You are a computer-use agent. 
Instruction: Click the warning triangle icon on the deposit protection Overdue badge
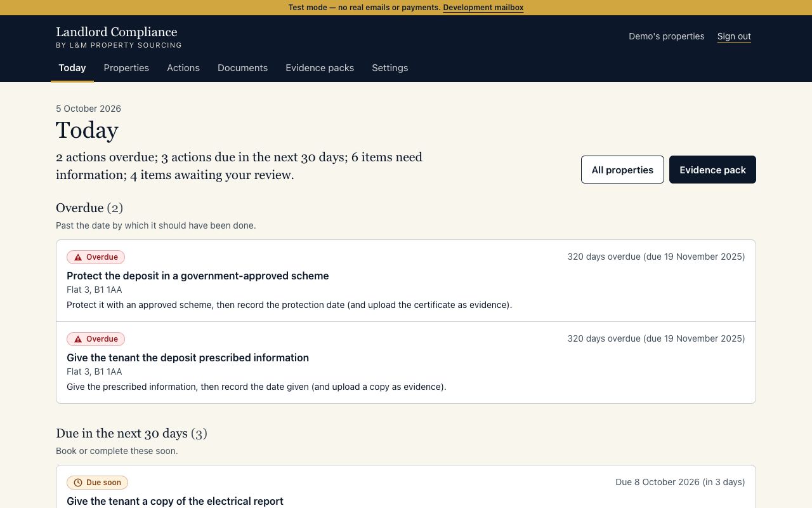[78, 257]
